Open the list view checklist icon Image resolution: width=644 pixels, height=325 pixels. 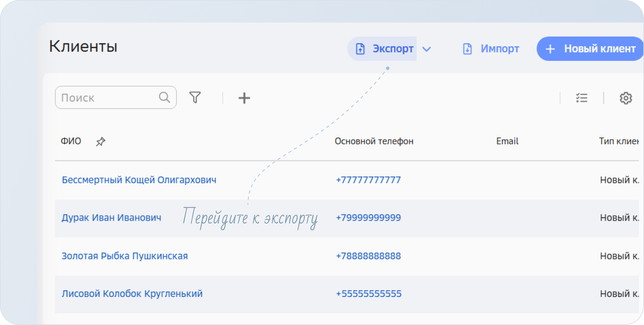click(582, 98)
